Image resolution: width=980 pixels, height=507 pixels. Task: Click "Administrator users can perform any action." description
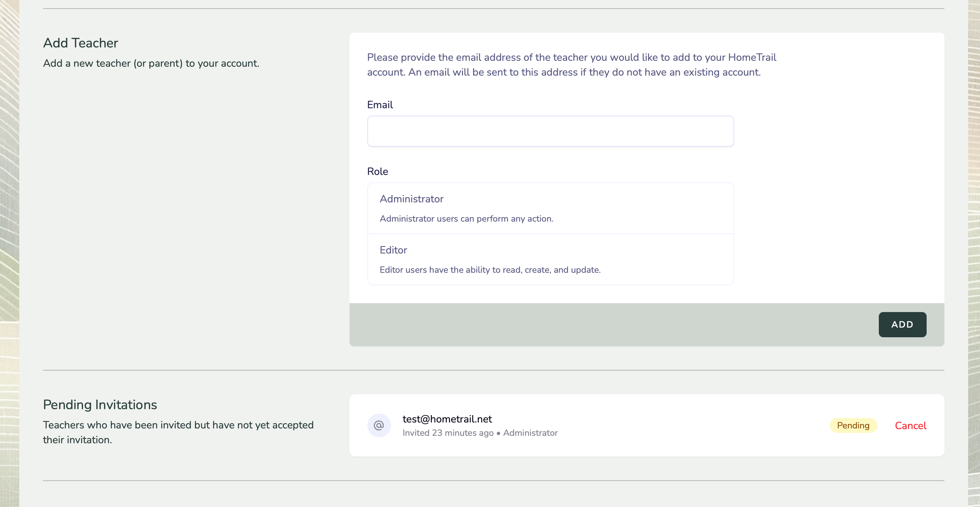[x=466, y=219]
